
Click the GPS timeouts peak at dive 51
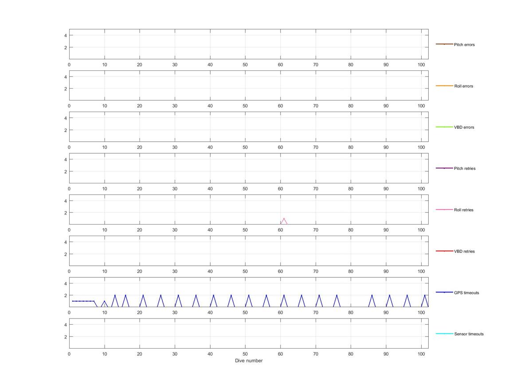click(x=249, y=295)
